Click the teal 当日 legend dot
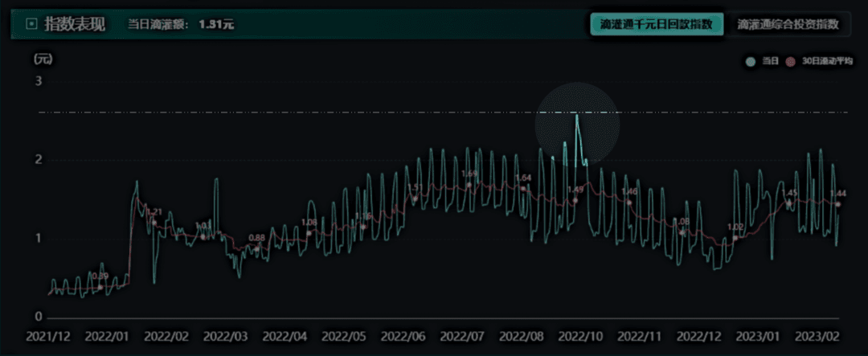Screen dimensions: 868x356 coord(751,62)
